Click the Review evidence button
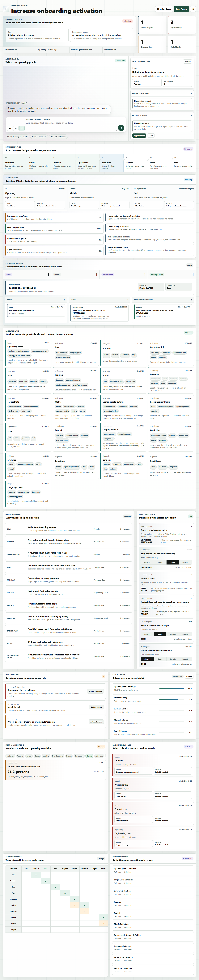Image resolution: width=199 pixels, height=980 pixels. pyautogui.click(x=95, y=691)
